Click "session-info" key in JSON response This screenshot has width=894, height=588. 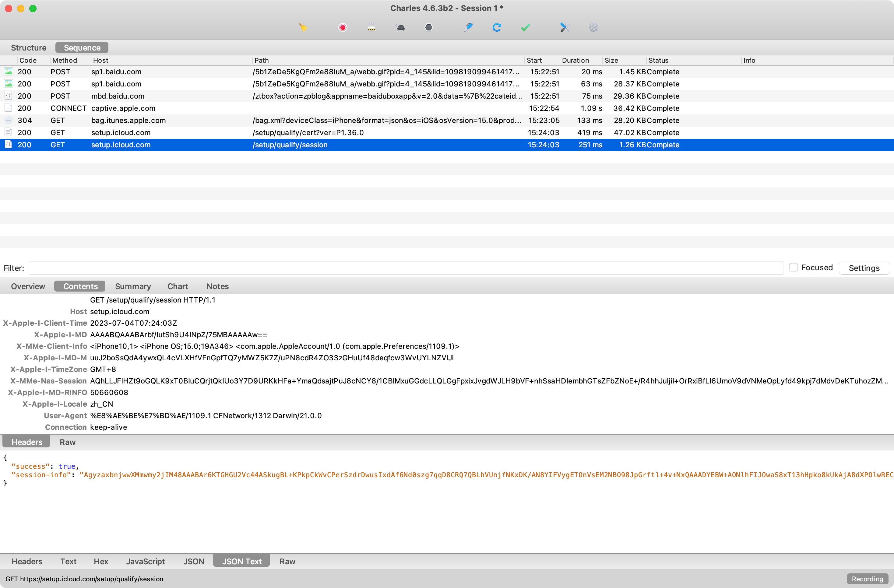pyautogui.click(x=41, y=474)
